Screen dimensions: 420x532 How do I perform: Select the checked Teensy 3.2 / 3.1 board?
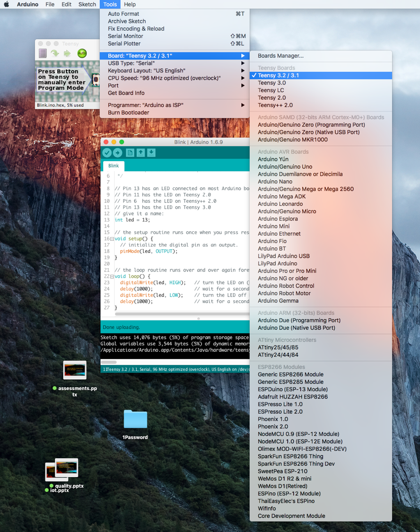(321, 75)
